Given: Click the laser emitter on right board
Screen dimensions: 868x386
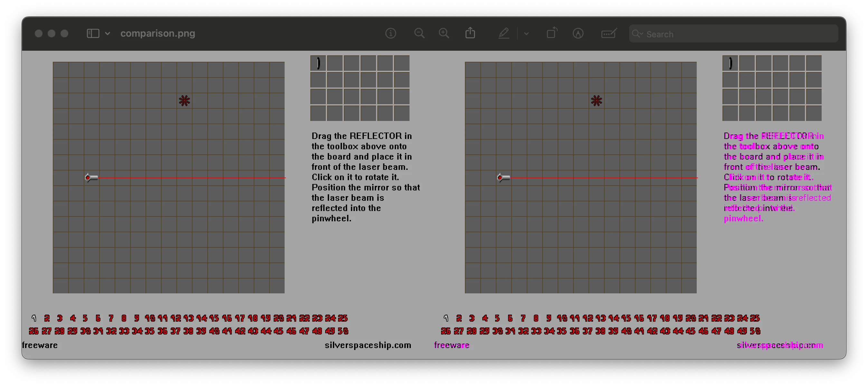Looking at the screenshot, I should 504,178.
